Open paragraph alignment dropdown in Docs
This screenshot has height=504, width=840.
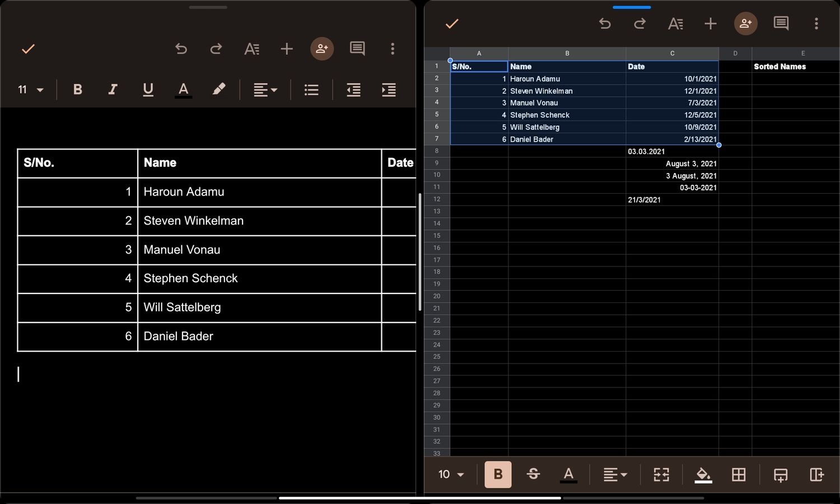[265, 90]
